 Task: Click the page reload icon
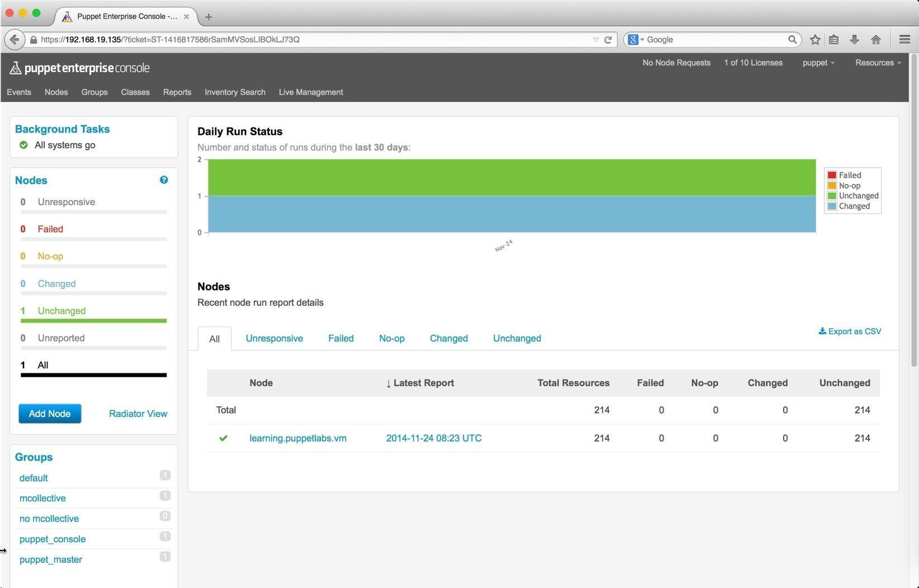click(608, 39)
